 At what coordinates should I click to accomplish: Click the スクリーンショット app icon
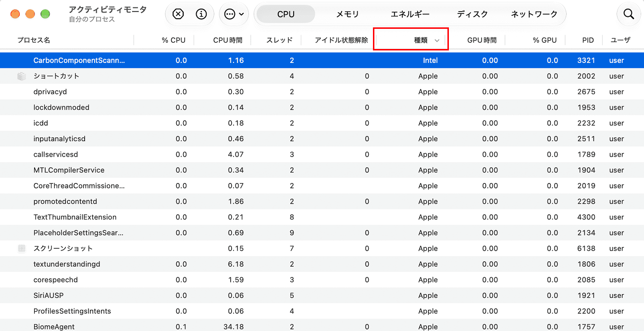[22, 248]
